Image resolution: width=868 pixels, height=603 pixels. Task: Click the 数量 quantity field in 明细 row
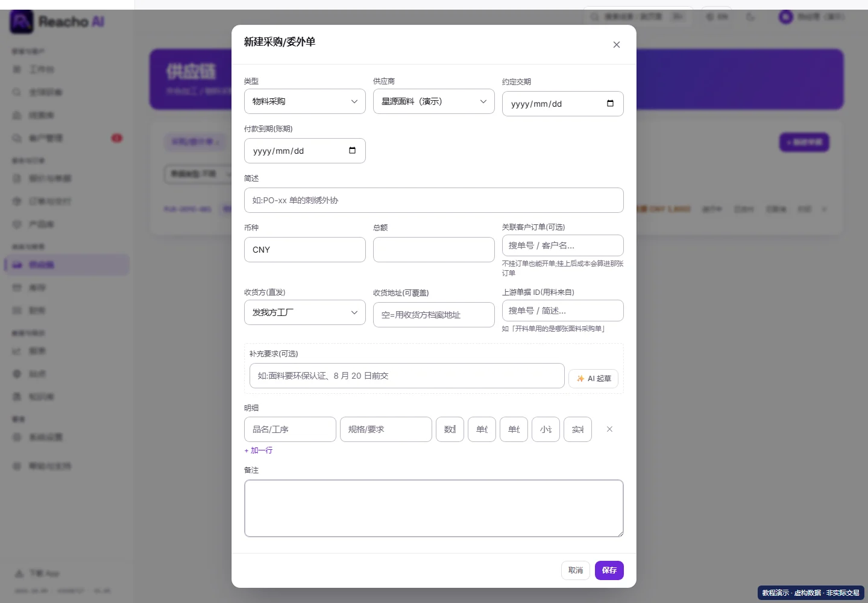coord(450,429)
